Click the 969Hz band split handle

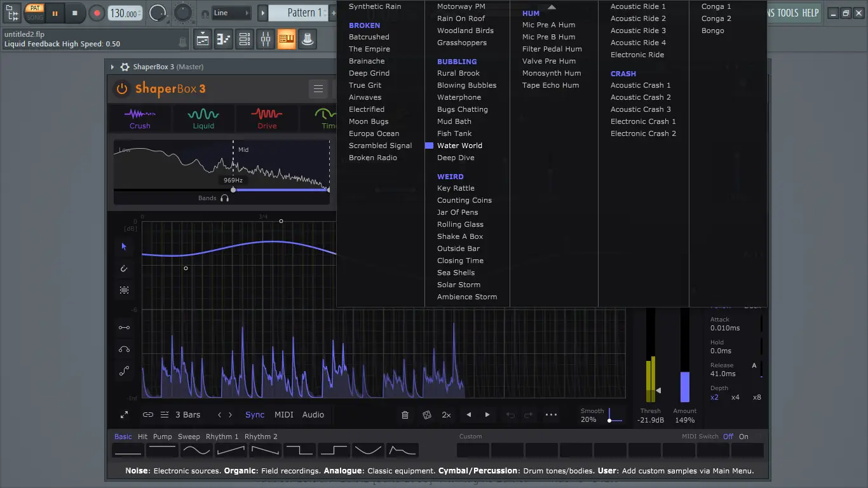pos(233,189)
